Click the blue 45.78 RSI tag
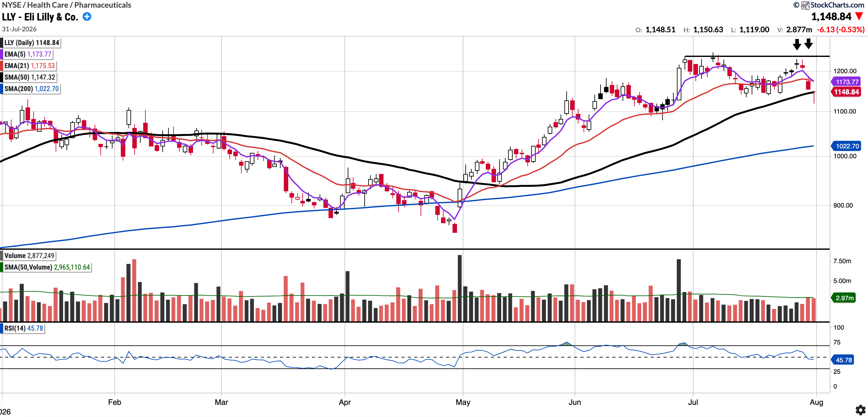 843,360
